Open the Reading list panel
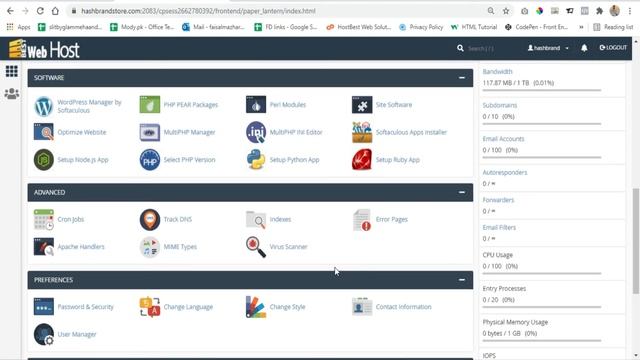The height and width of the screenshot is (360, 640). [613, 27]
